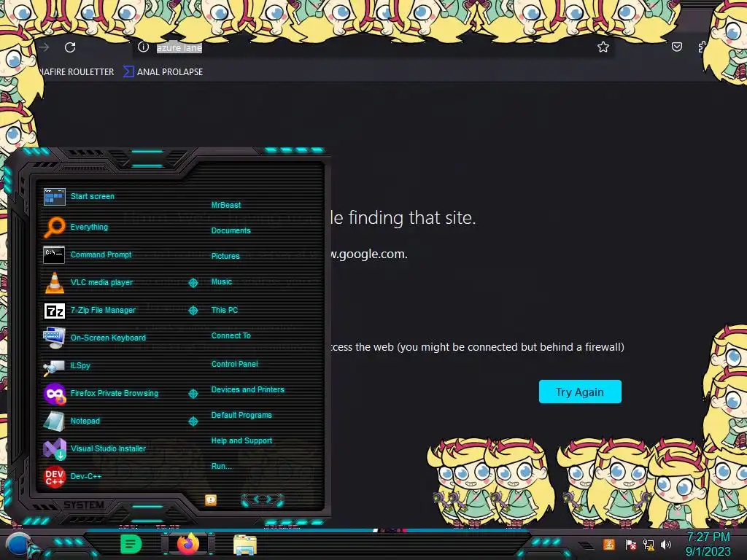Click the Windows Start orb
The height and width of the screenshot is (560, 747).
(20, 545)
